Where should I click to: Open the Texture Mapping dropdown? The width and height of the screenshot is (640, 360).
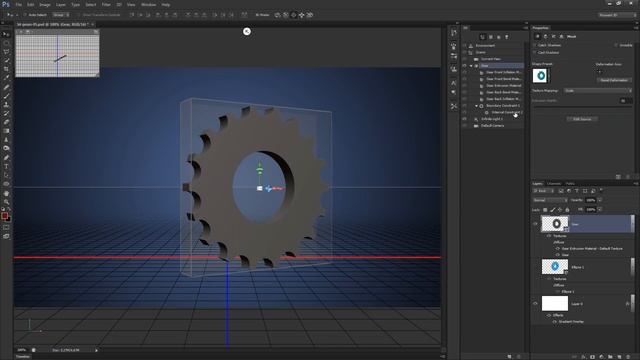(598, 91)
